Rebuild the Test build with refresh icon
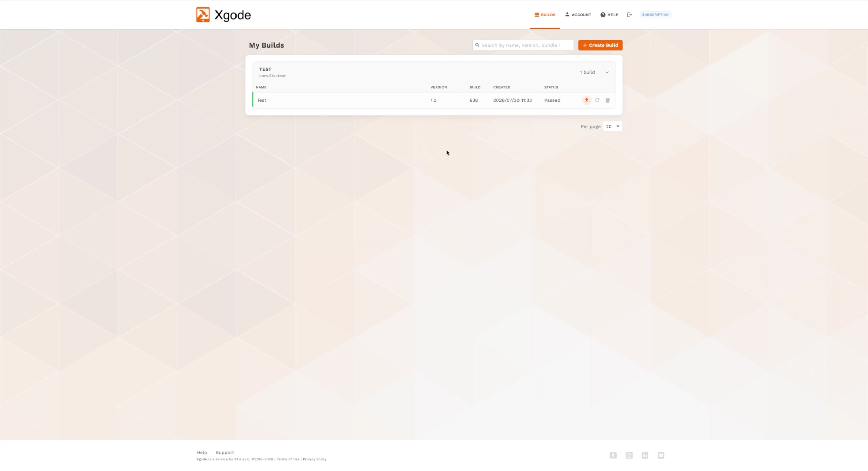 click(x=597, y=100)
